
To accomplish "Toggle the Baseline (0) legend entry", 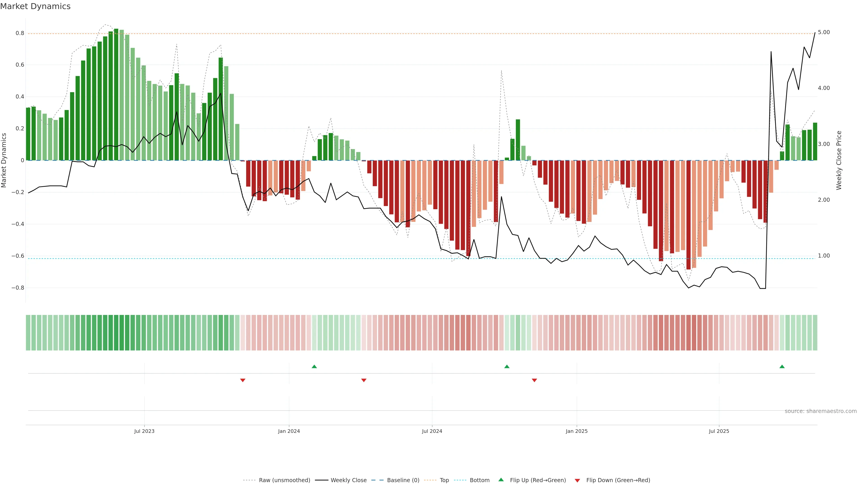I will (x=403, y=480).
